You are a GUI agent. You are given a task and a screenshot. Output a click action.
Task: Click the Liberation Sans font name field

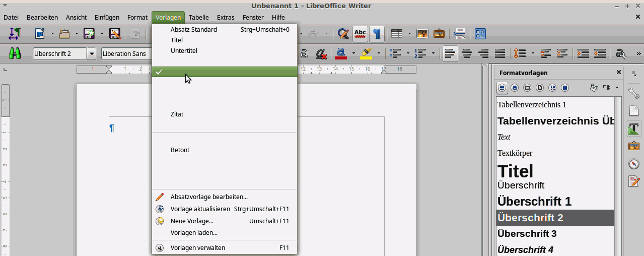[126, 53]
